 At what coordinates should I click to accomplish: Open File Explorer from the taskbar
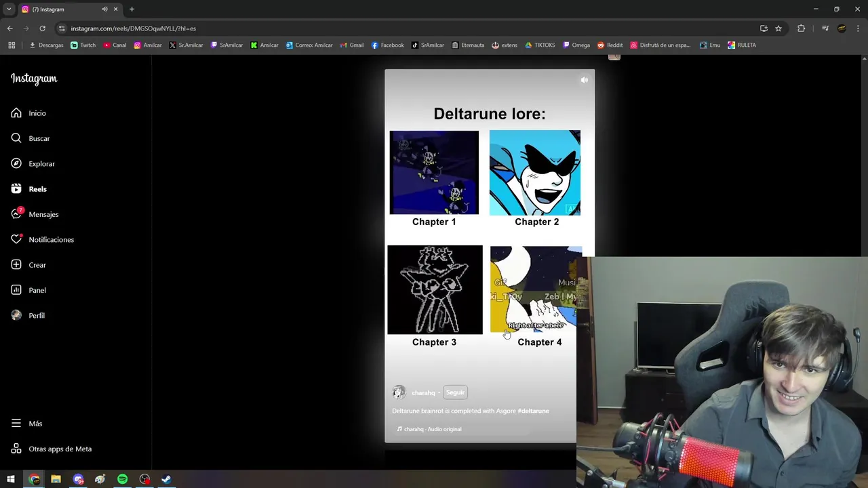point(56,479)
